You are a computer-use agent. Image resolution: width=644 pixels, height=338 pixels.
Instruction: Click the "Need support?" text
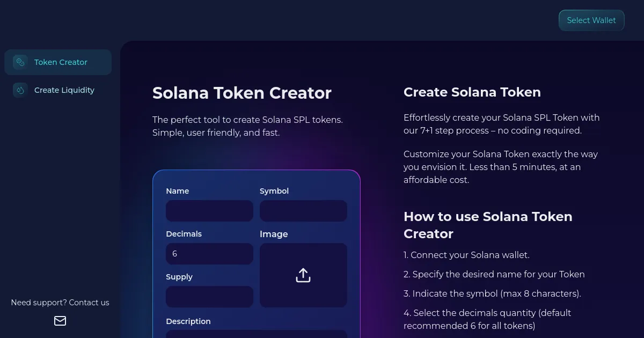[35, 303]
